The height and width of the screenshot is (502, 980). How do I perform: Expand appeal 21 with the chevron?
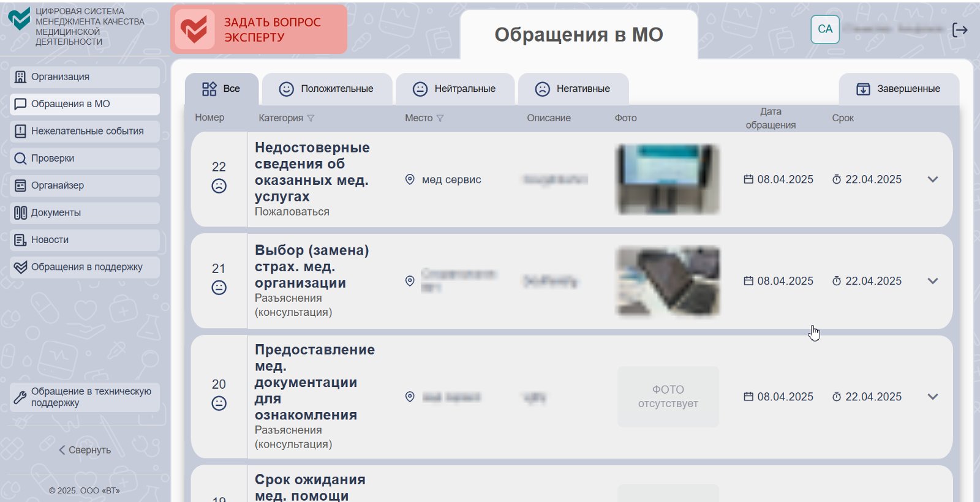tap(933, 281)
